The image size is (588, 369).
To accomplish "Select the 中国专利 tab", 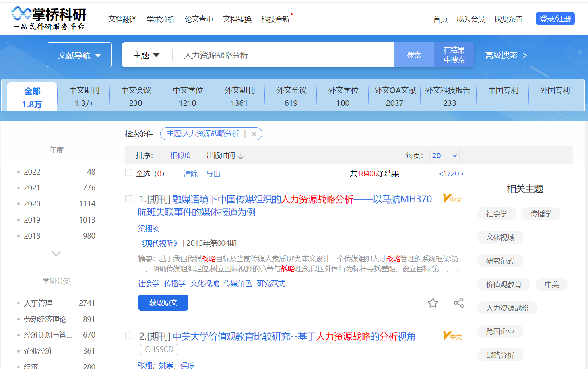I will click(503, 91).
